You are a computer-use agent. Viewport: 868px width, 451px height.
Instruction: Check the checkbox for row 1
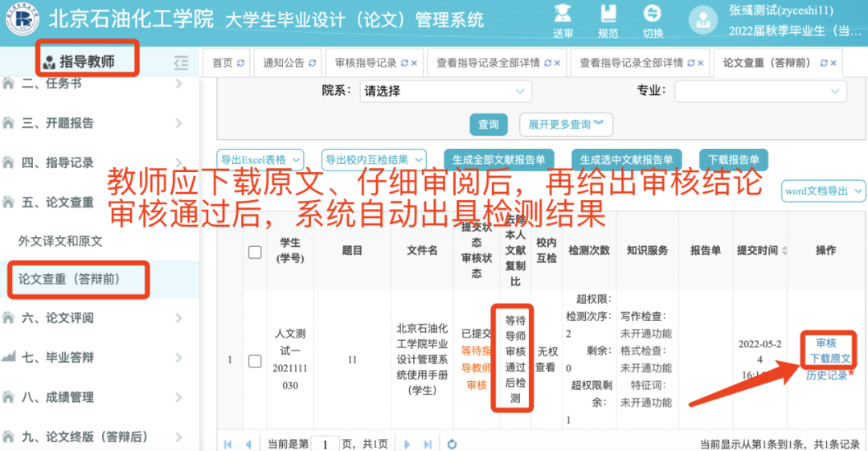[x=255, y=361]
